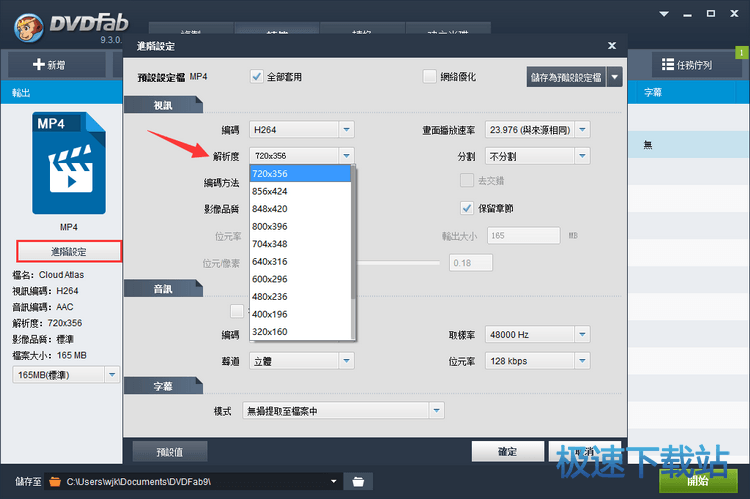Viewport: 750px width, 499px height.
Task: Click the 檔案大小: 165 MB info line
Action: point(49,355)
